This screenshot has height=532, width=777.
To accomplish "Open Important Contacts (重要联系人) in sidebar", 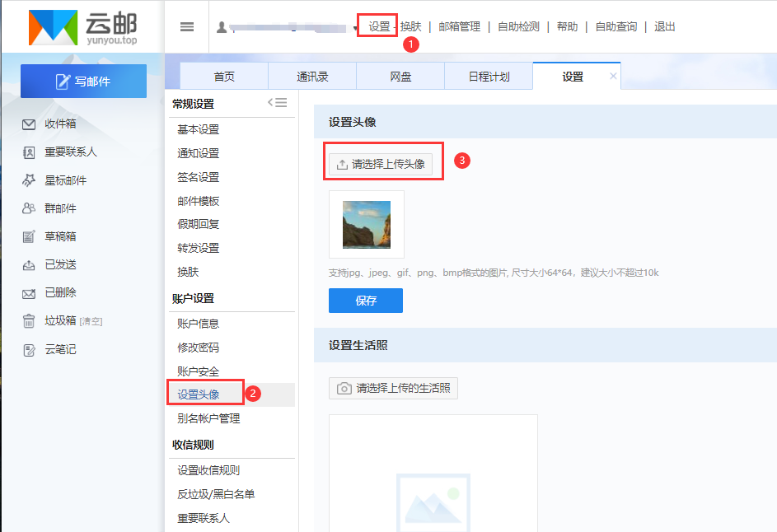I will click(x=70, y=152).
